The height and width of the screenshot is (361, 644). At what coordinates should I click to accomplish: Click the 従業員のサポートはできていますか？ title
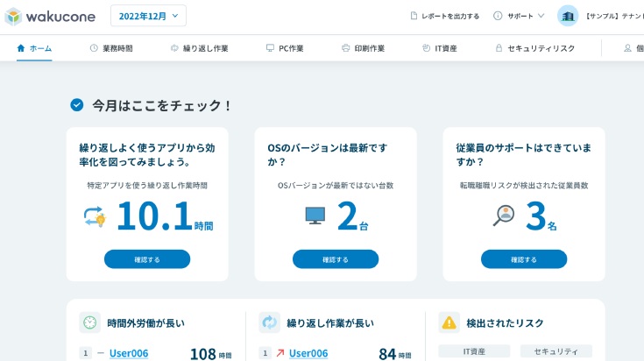tap(523, 154)
